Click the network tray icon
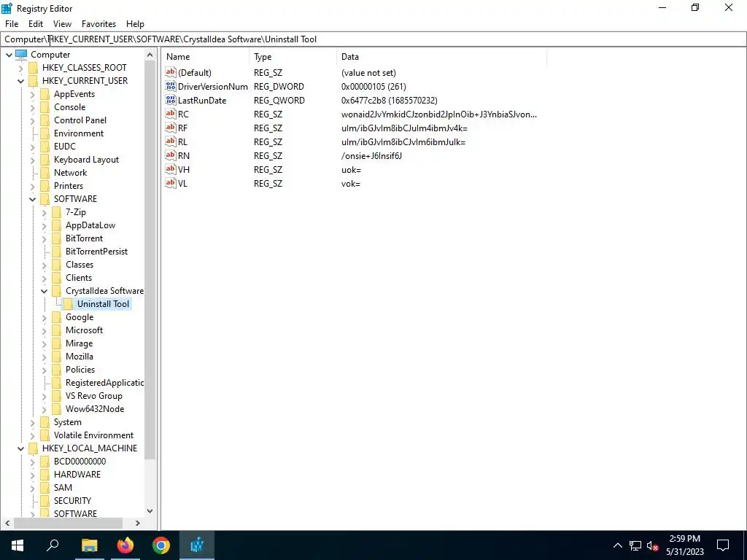Image resolution: width=747 pixels, height=560 pixels. point(635,545)
